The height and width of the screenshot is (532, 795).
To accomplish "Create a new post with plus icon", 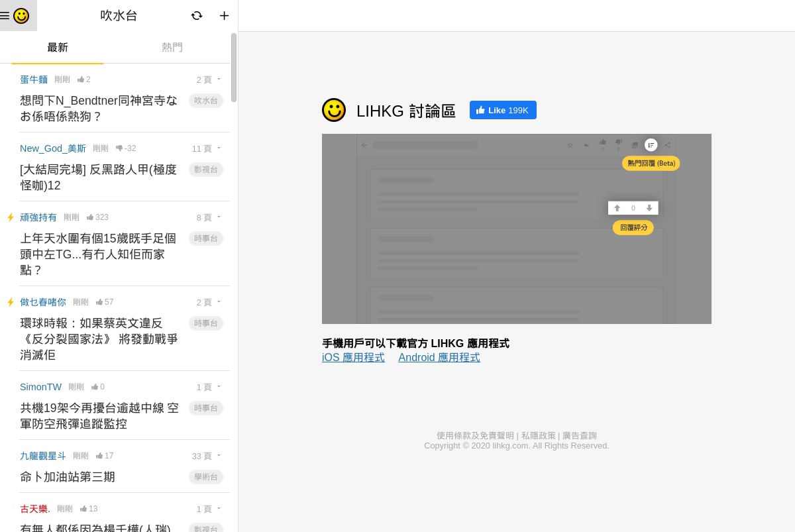I will (x=225, y=15).
